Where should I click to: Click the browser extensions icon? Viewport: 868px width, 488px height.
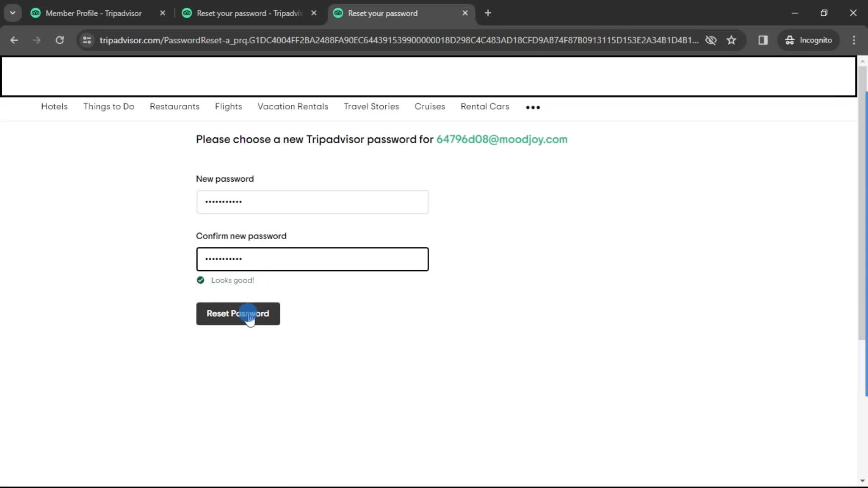point(764,40)
